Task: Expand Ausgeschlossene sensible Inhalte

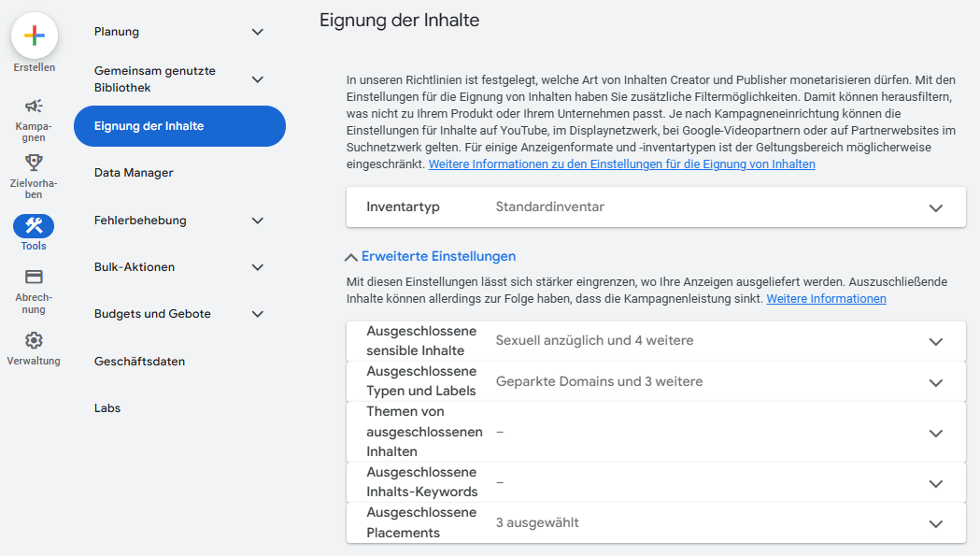Action: click(935, 340)
